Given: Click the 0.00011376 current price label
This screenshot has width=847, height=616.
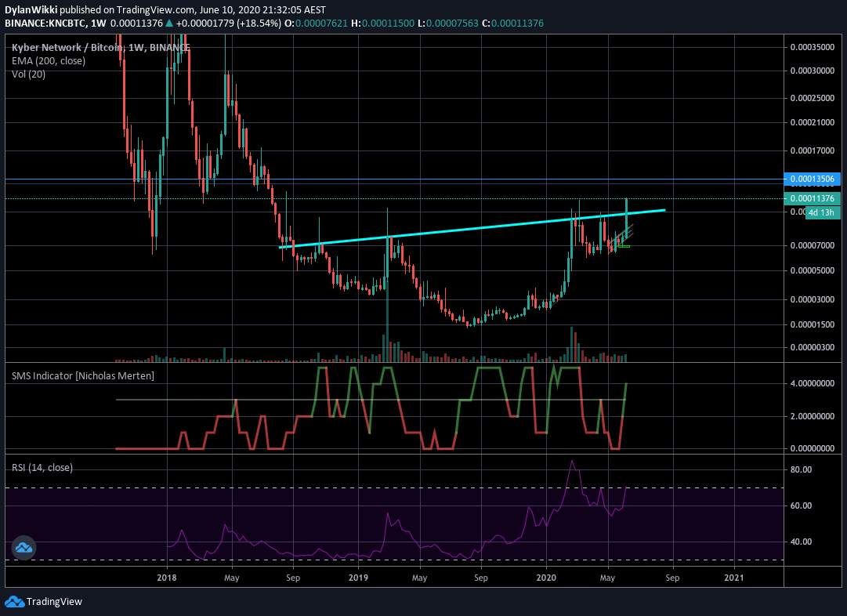Looking at the screenshot, I should [x=812, y=198].
